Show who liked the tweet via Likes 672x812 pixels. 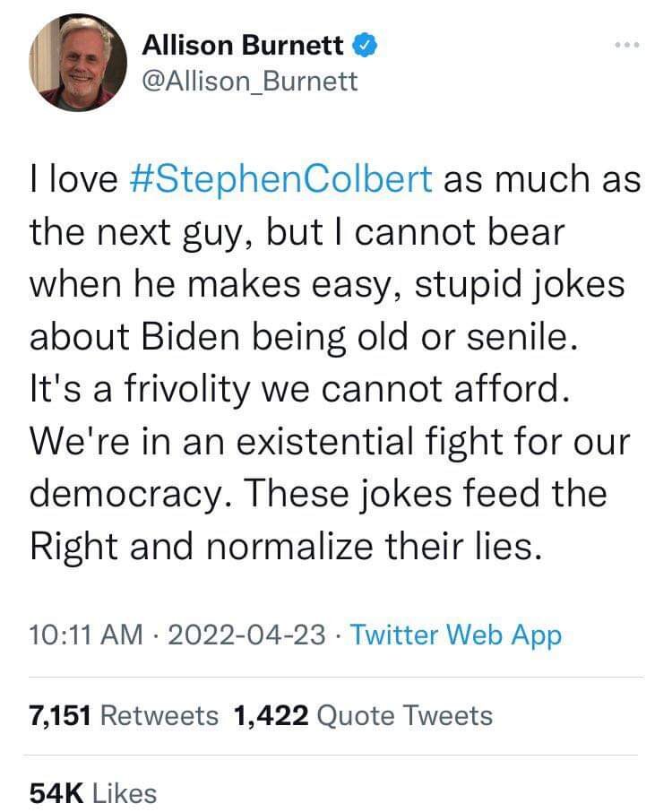[125, 792]
